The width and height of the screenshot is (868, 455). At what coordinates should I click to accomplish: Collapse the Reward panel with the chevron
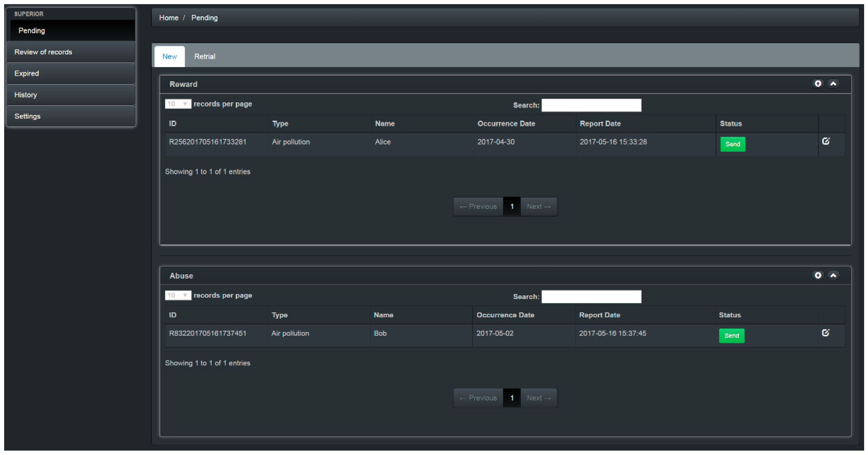(833, 84)
